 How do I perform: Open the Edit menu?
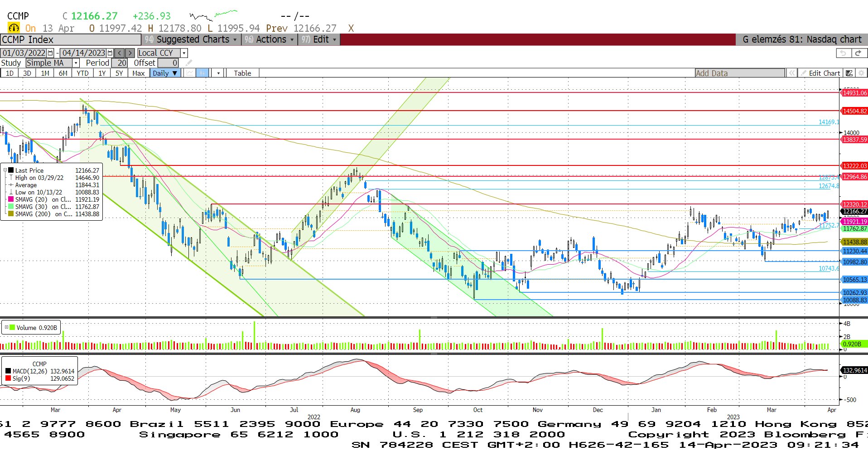tap(319, 39)
